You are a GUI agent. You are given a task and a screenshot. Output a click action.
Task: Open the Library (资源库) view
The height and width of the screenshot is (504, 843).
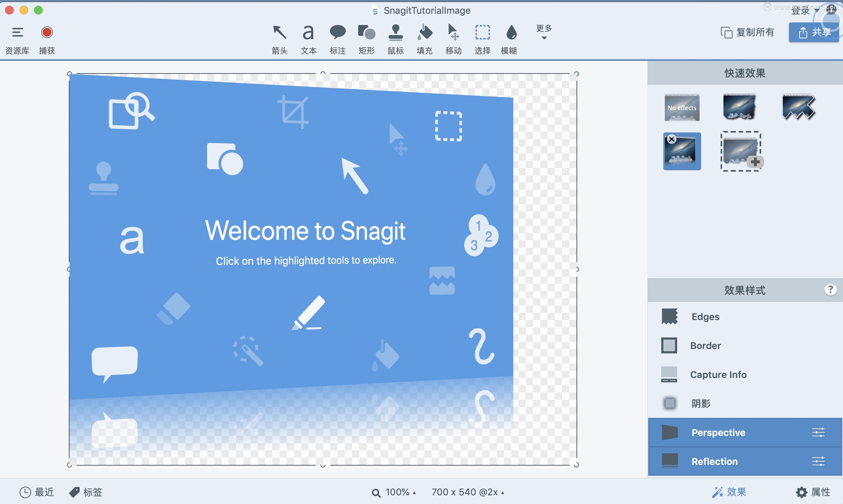click(17, 38)
